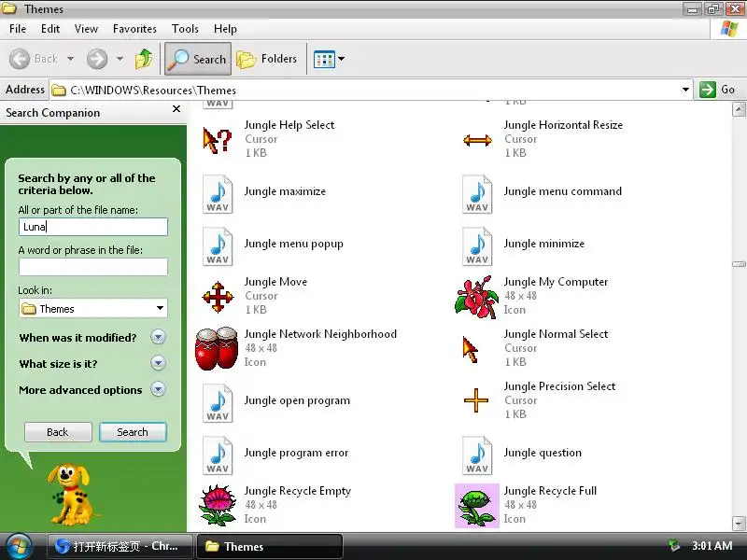
Task: Select the Jungle menu popup WAV icon
Action: pos(218,246)
